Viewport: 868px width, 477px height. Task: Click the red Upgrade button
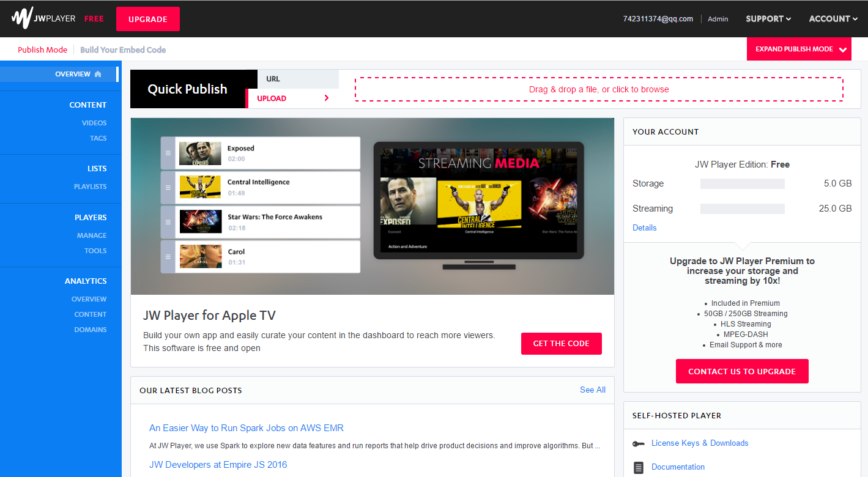[x=148, y=19]
